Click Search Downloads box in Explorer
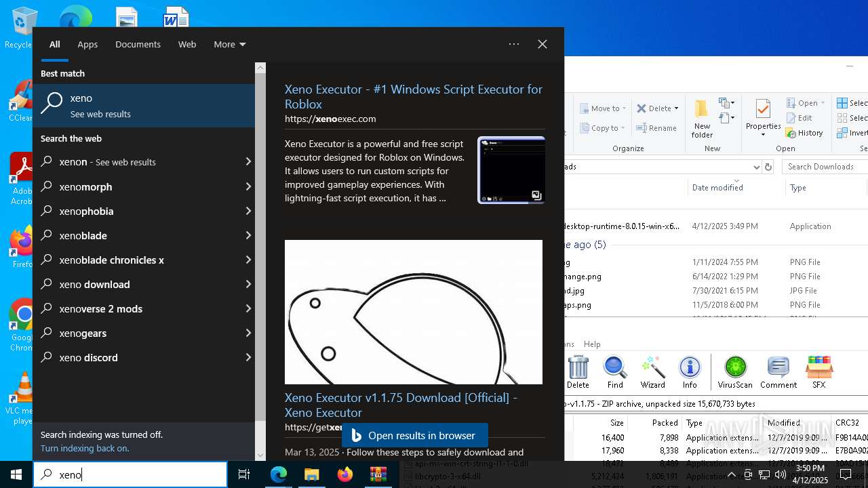Viewport: 868px width, 488px height. click(x=825, y=167)
